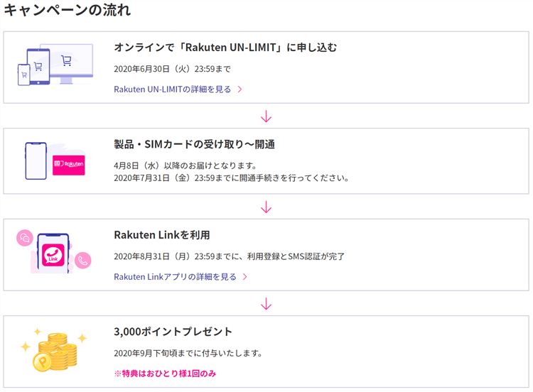Click the down arrow above the 3,000 points step

[x=266, y=304]
